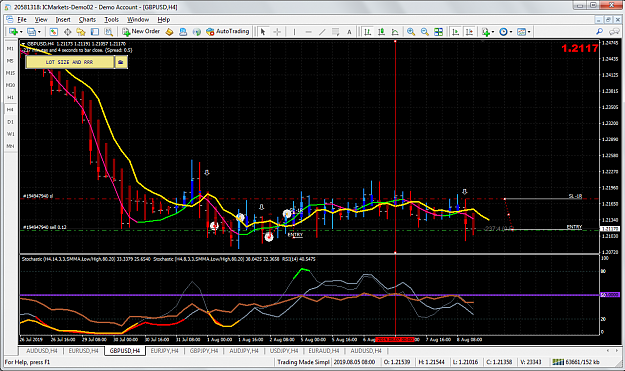Click the LOT SIZE AND RRR button
Screen dimensions: 625x371
[x=69, y=62]
